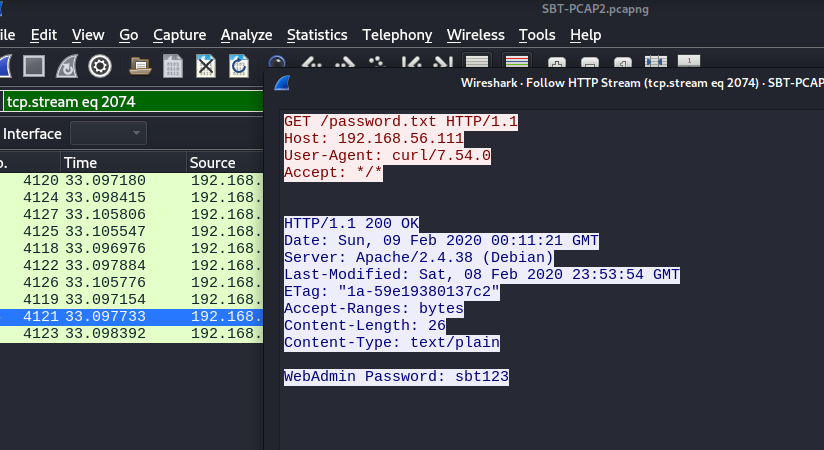Viewport: 824px width, 450px height.
Task: Jump to the first packet
Action: pyautogui.click(x=410, y=62)
